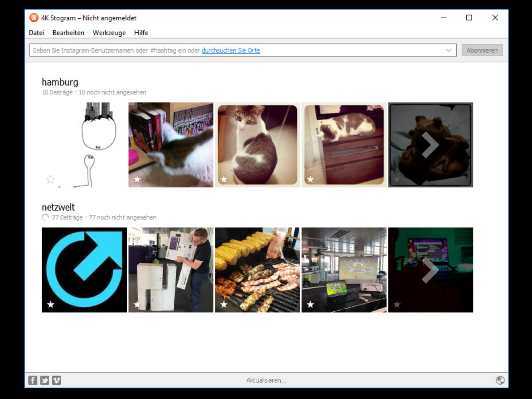Click the chevron on the last hamburg photo

pos(430,145)
